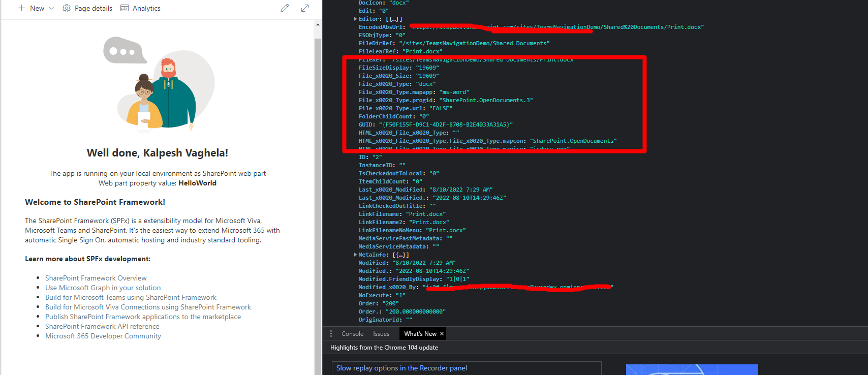Click the Edit pencil icon
The image size is (868, 375).
pyautogui.click(x=285, y=8)
